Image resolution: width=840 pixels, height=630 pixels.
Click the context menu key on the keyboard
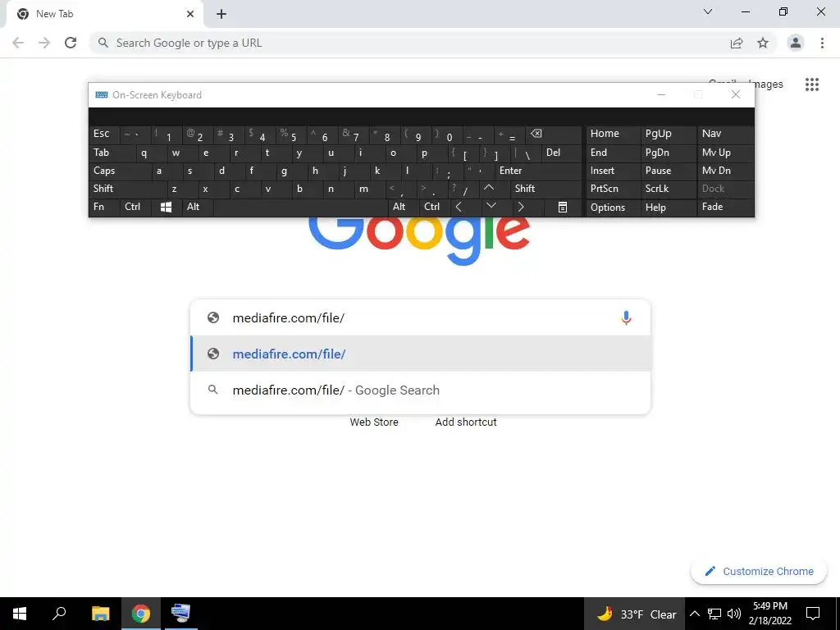coord(563,208)
